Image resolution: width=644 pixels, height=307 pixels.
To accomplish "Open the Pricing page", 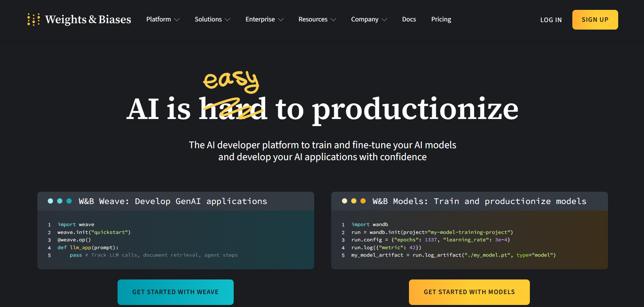I will [441, 19].
